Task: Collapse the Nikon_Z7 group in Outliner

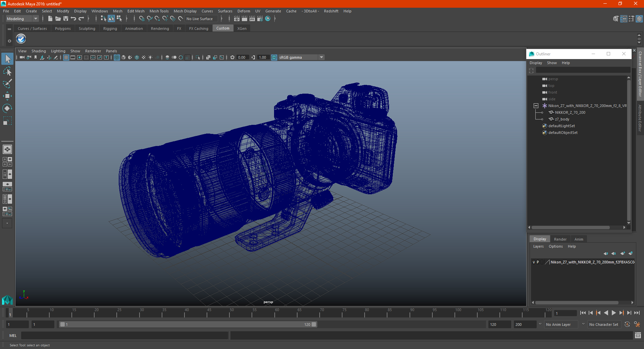Action: click(536, 106)
